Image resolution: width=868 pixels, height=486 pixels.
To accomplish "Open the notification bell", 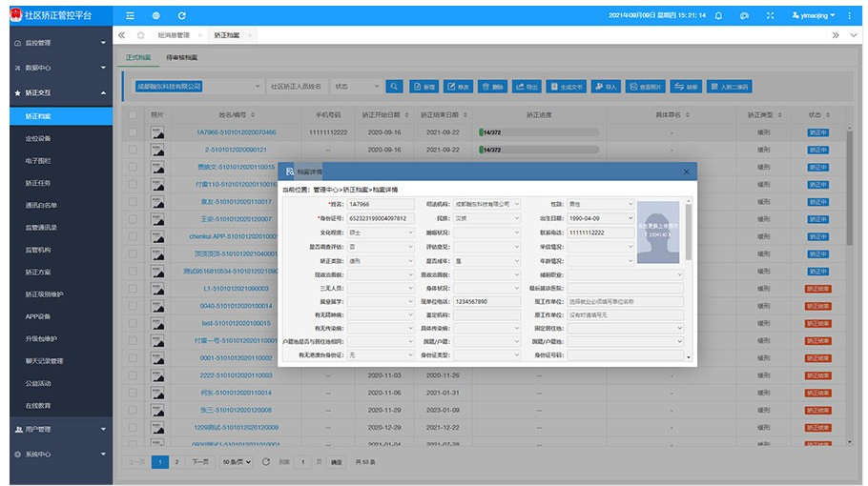I will (718, 15).
